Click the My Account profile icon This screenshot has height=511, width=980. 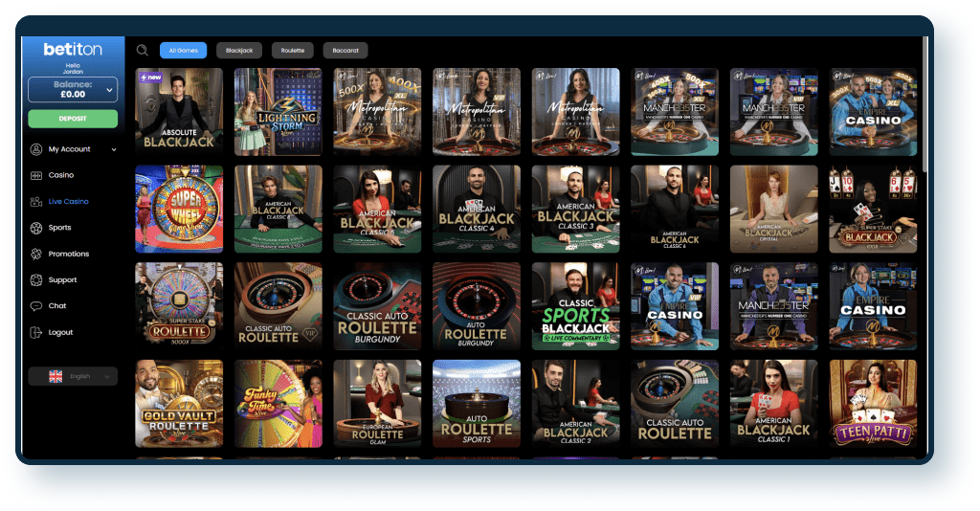coord(37,149)
